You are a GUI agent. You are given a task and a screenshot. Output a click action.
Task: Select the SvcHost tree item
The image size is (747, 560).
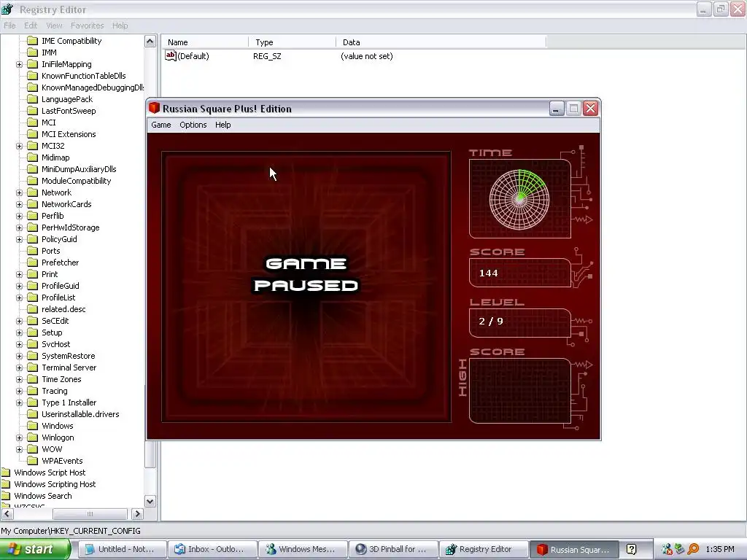click(x=55, y=344)
